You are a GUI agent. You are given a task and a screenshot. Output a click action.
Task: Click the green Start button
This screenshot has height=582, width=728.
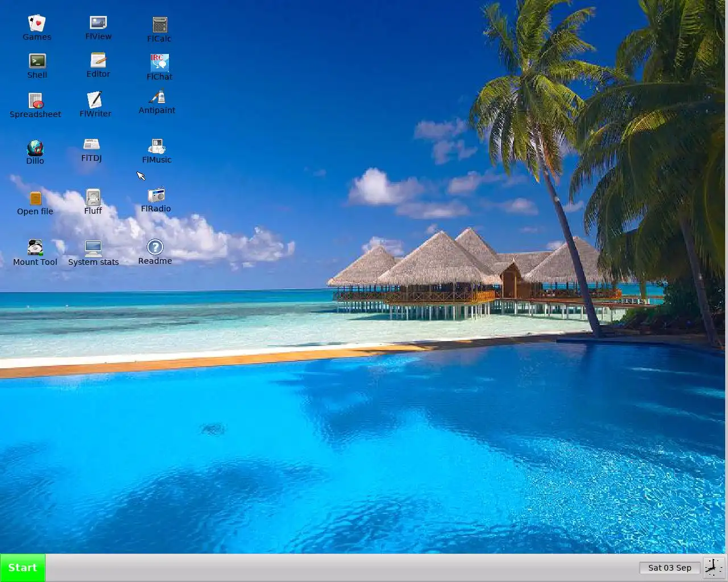pos(23,568)
